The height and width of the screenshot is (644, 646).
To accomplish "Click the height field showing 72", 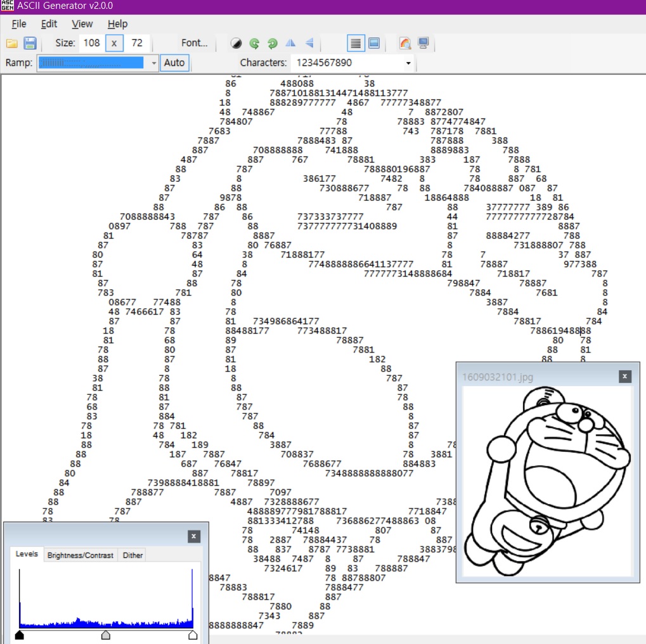I will tap(137, 43).
